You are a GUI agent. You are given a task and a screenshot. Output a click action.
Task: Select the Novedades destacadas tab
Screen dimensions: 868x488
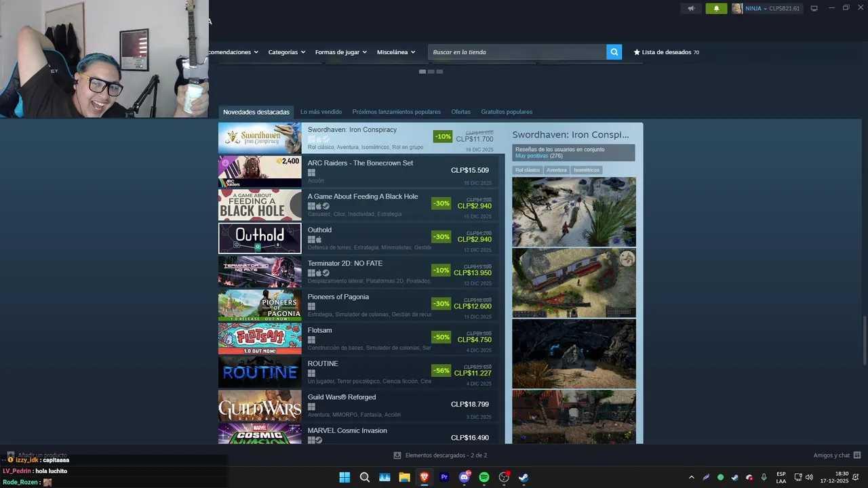(x=256, y=112)
